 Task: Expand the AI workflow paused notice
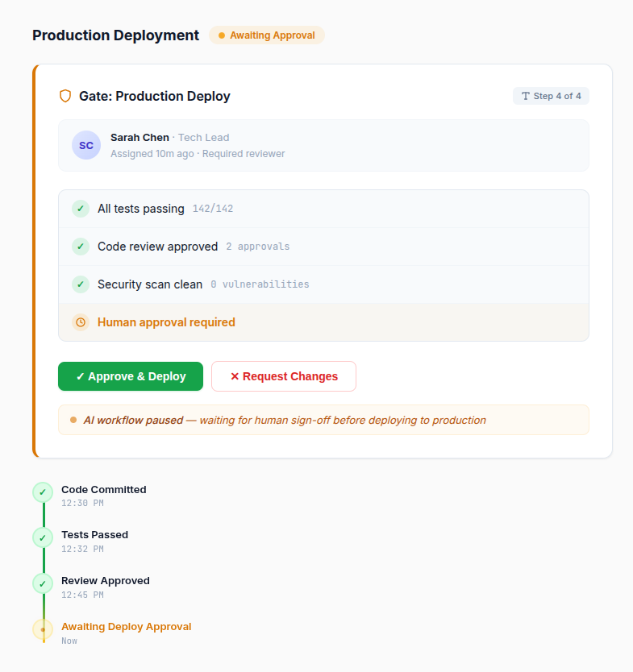[323, 419]
